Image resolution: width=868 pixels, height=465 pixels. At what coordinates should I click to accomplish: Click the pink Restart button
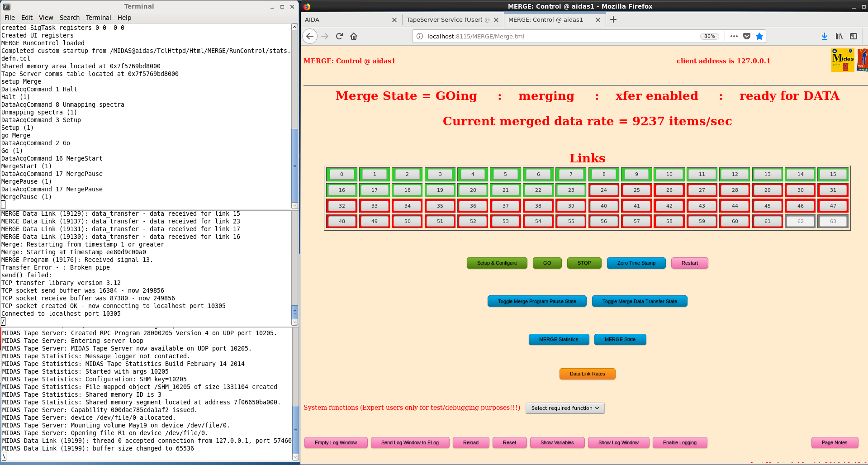689,263
